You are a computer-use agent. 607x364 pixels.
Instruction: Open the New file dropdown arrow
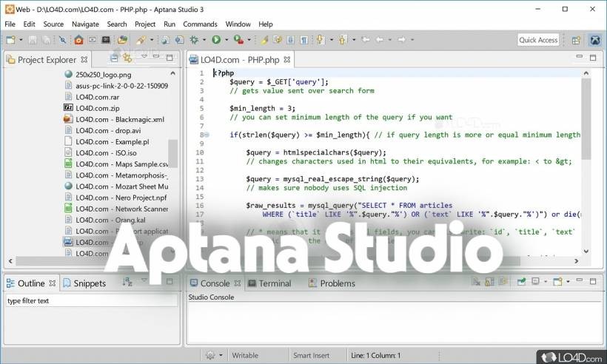(21, 40)
